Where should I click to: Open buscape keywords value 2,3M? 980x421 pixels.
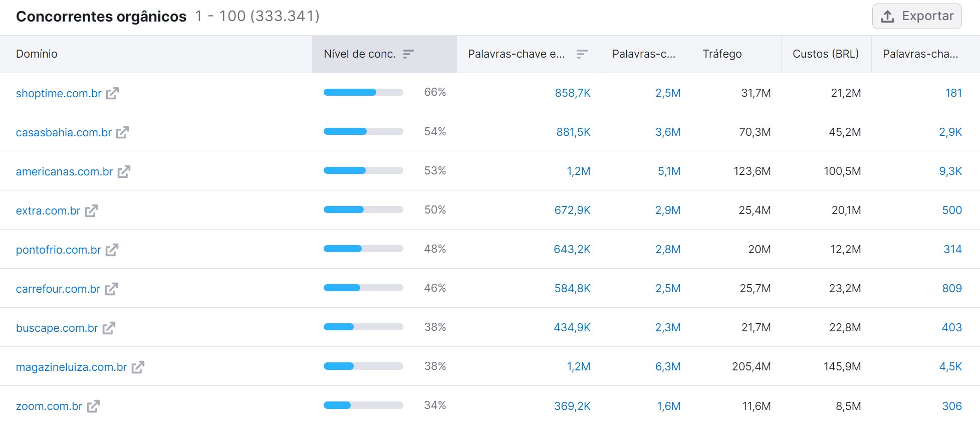click(x=668, y=327)
